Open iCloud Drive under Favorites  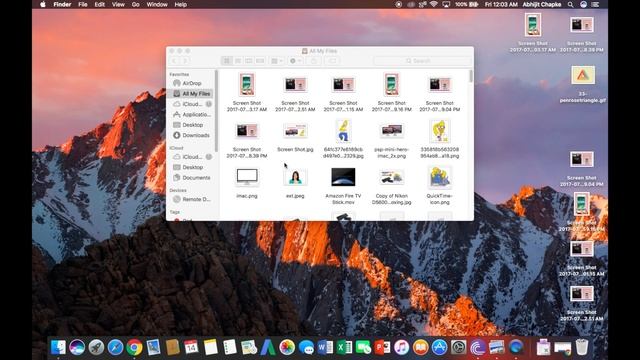click(191, 104)
